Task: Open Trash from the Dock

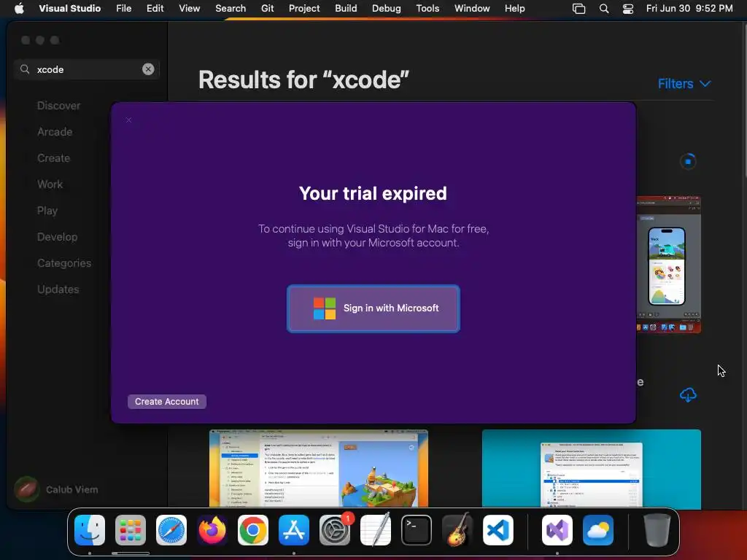Action: coord(657,530)
